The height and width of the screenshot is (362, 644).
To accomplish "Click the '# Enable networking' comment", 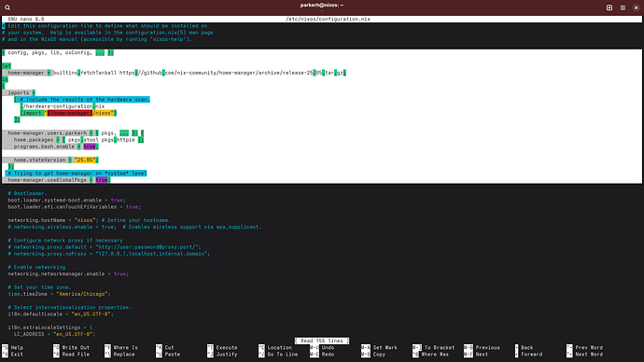I will tap(36, 267).
